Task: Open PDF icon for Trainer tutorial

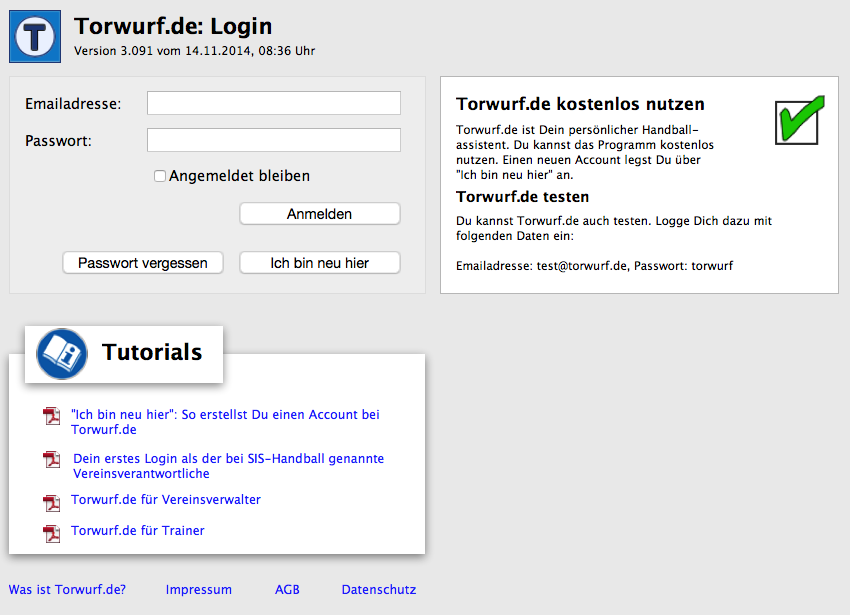Action: point(51,531)
